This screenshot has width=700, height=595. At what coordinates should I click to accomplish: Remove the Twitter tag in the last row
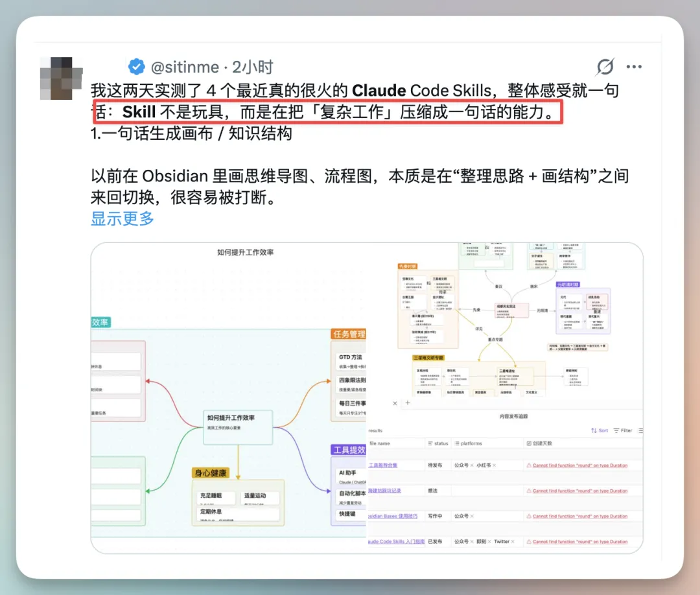coord(513,541)
